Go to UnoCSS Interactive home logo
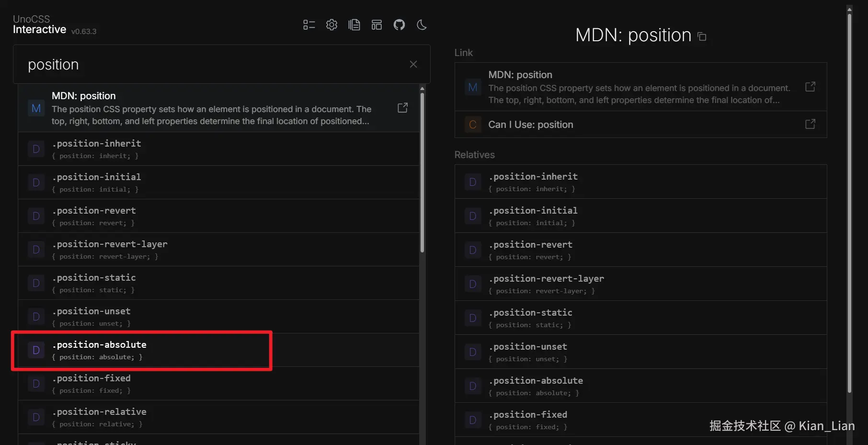The image size is (868, 445). pos(39,24)
